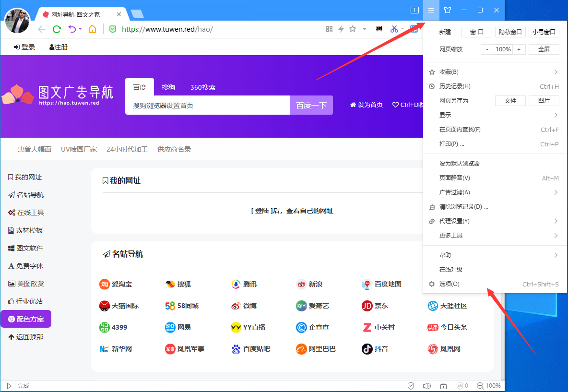Expand the 代理设置(Y) submenu
Screen dimensions: 568x392
[495, 221]
